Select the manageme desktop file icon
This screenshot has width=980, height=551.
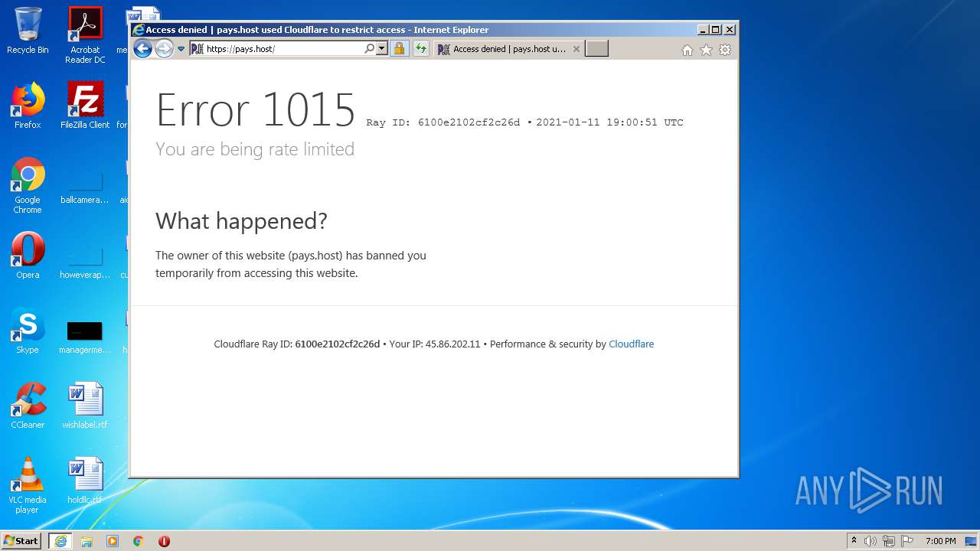point(85,337)
